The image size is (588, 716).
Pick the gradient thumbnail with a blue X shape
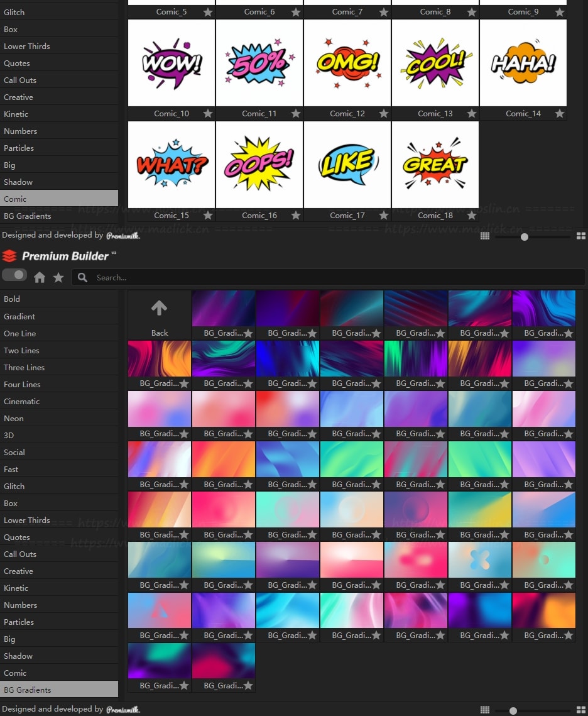479,560
